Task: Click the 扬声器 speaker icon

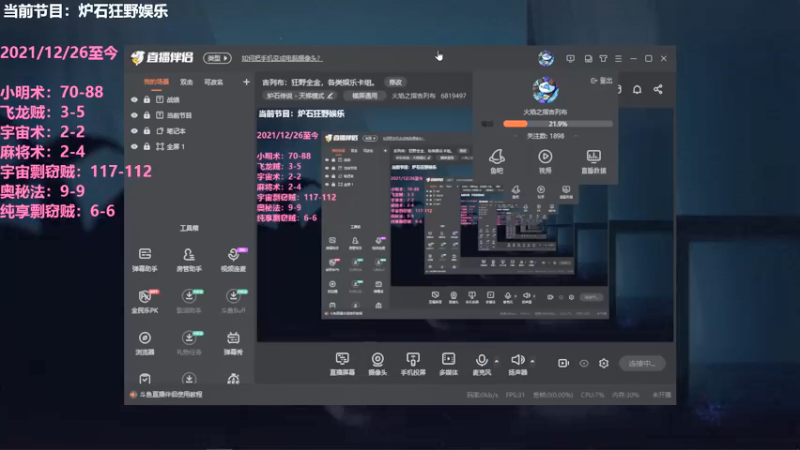Action: coord(517,360)
